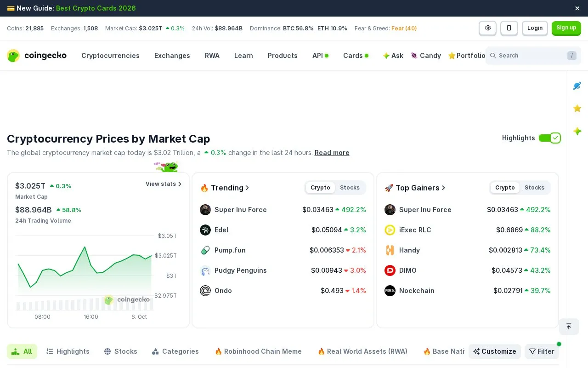Image resolution: width=588 pixels, height=368 pixels.
Task: Open the green sparkle icon in right sidebar
Action: click(x=577, y=131)
